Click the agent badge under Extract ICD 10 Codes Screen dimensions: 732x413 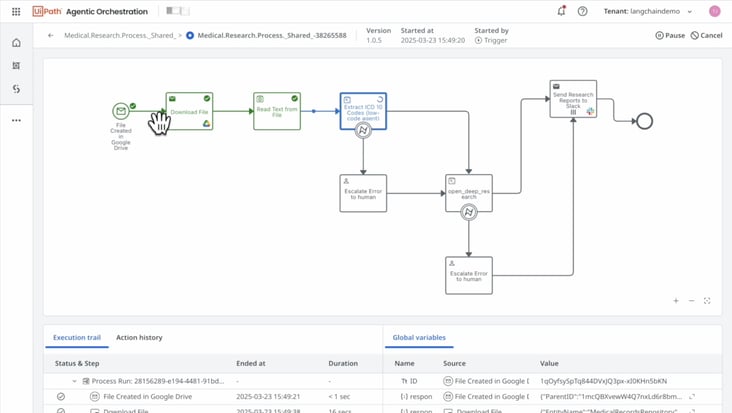[x=363, y=131]
